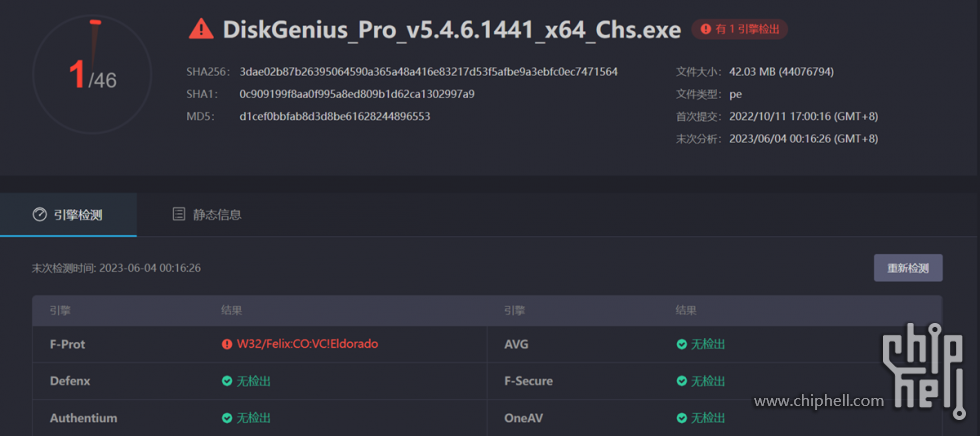Viewport: 980px width, 436px height.
Task: Click the gauge icon on 引擎检测 tab
Action: click(39, 215)
